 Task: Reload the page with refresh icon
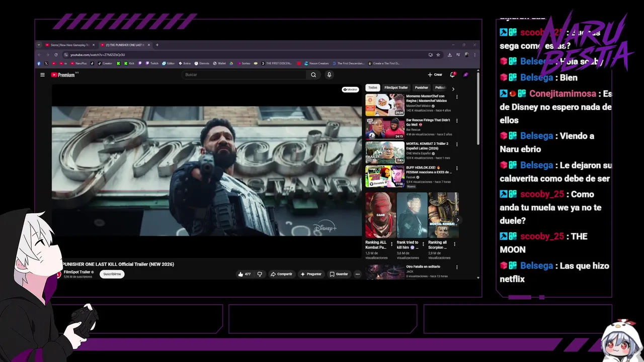click(56, 55)
